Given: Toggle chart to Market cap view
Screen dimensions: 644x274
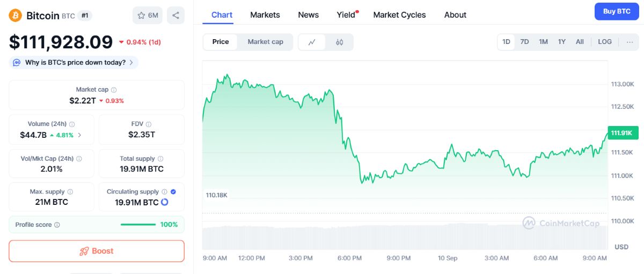Looking at the screenshot, I should point(265,42).
